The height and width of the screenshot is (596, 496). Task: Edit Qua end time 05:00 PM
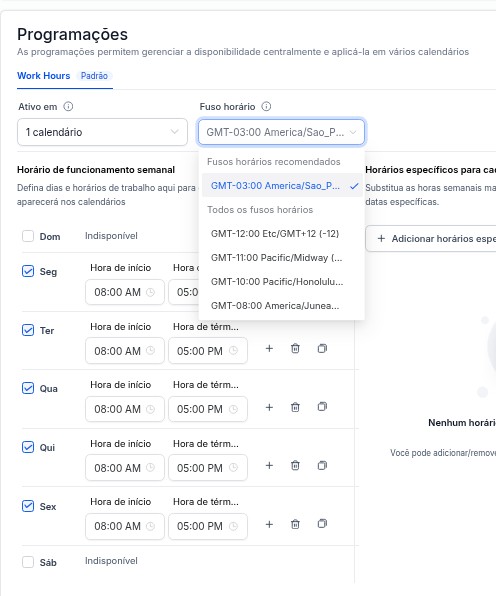click(x=208, y=409)
